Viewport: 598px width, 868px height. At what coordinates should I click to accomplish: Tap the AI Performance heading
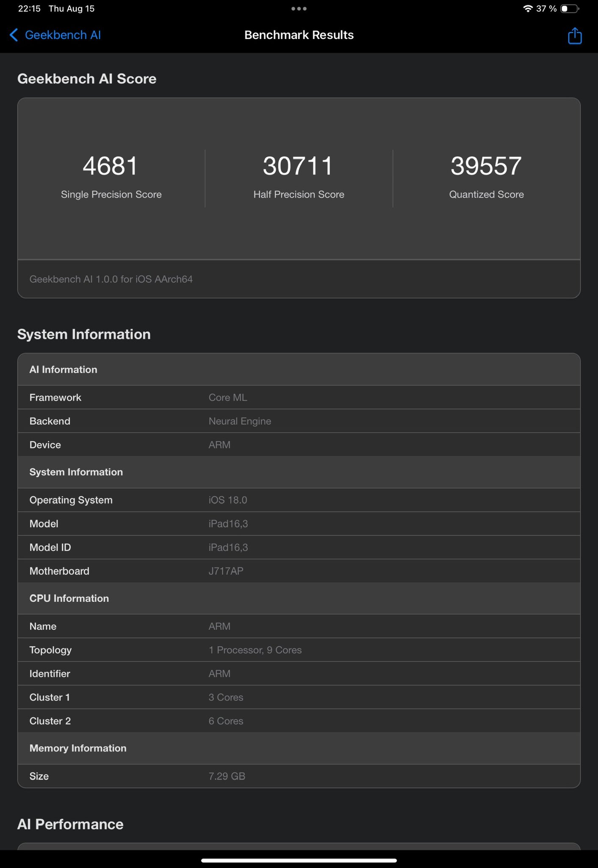(x=70, y=824)
